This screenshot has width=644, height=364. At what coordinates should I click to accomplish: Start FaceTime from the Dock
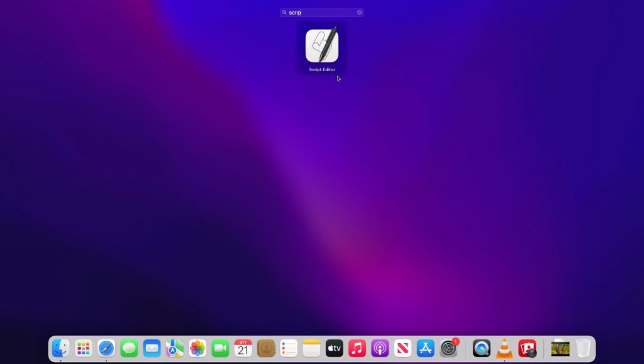point(220,348)
